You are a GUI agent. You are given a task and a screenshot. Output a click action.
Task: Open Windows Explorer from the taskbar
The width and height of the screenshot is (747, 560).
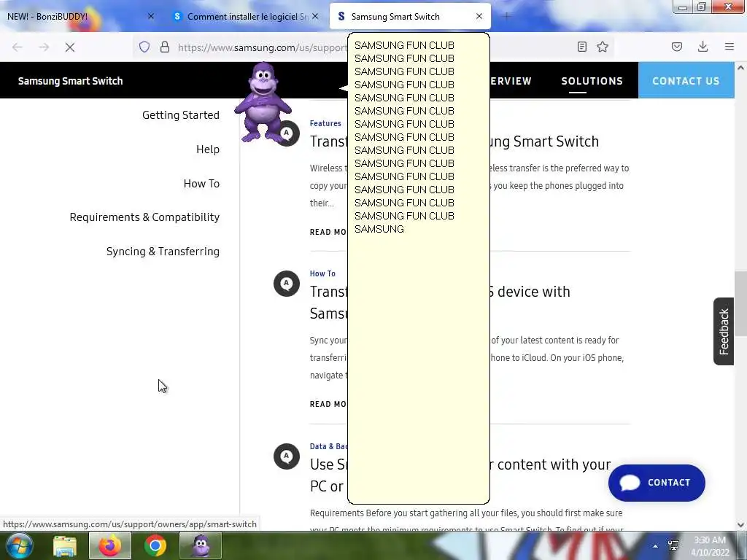point(65,545)
